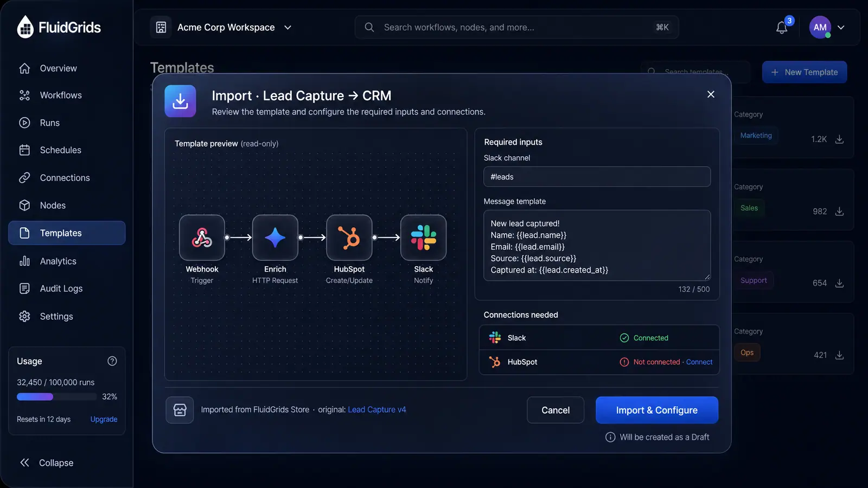
Task: Download the template with 982 imports
Action: pyautogui.click(x=839, y=211)
